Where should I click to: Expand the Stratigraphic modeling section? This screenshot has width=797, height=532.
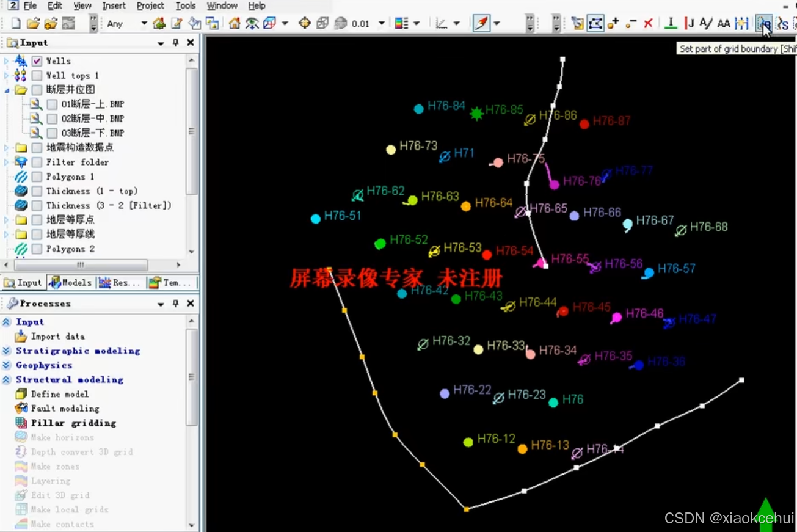(7, 351)
